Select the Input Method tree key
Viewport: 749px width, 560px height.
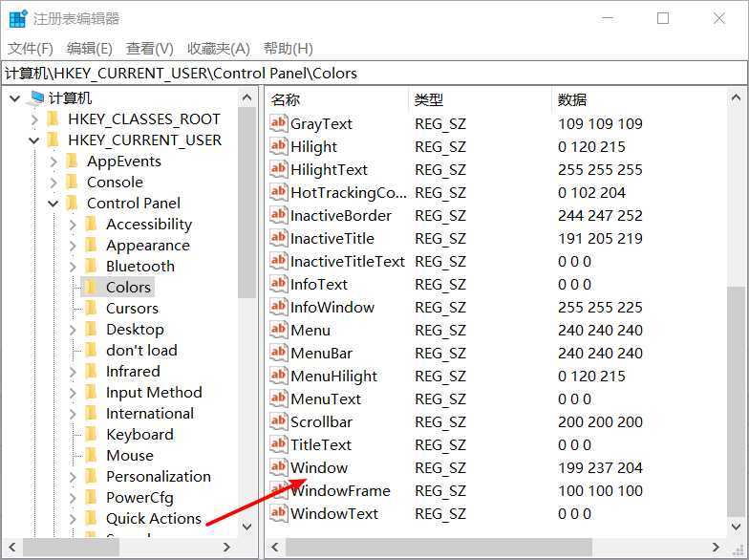click(154, 392)
